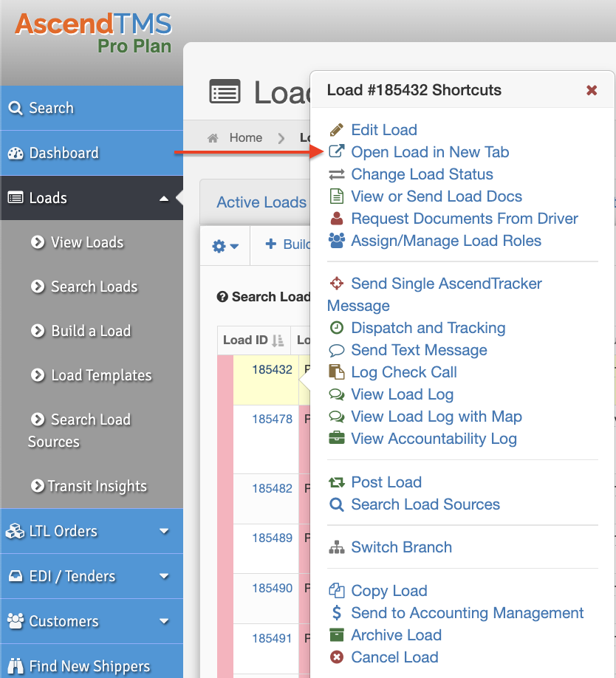Screen dimensions: 616x678
Task: Open View or Send Load Docs
Action: (x=437, y=196)
